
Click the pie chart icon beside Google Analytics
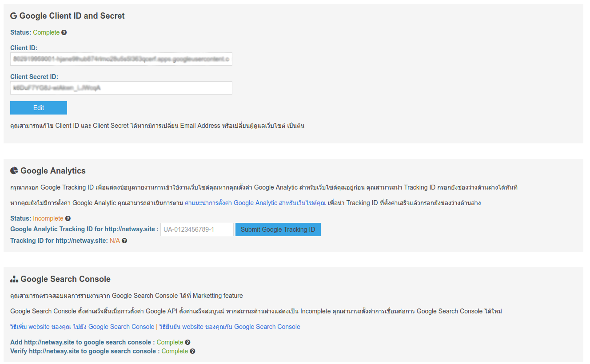tap(14, 170)
